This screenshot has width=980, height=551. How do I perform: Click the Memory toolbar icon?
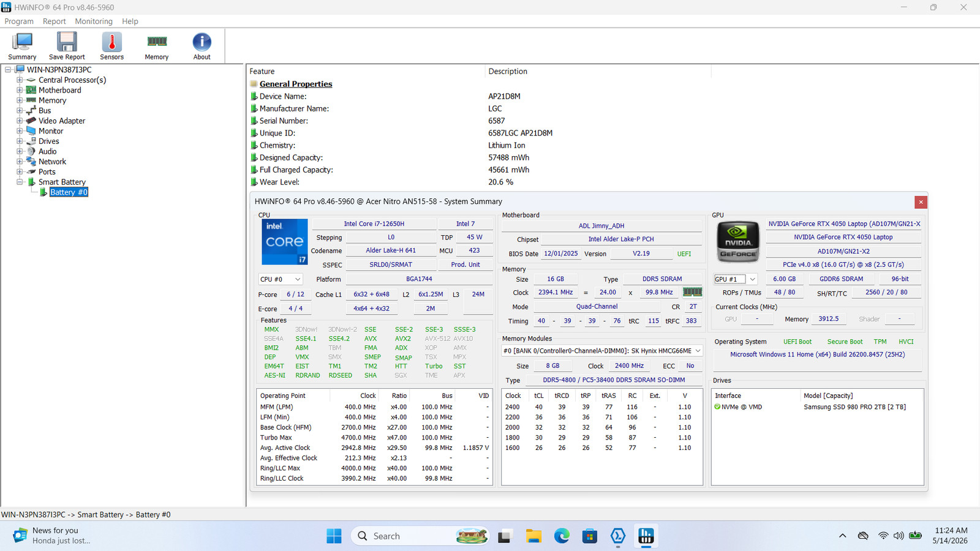point(157,46)
